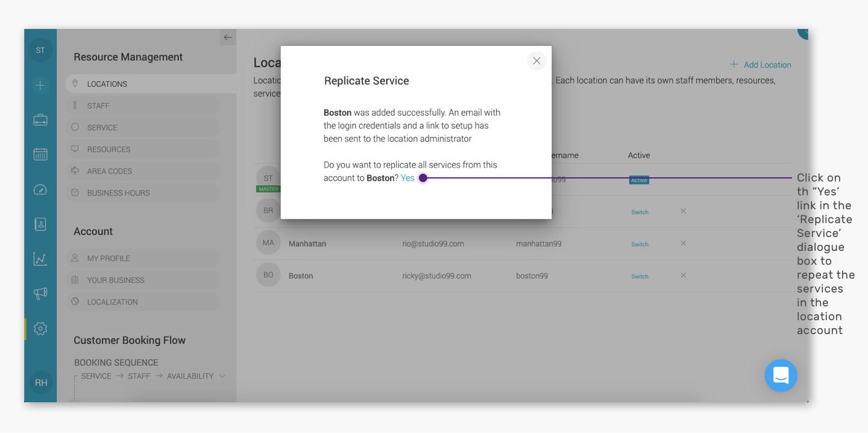
Task: Open the Business Hours menu item
Action: click(x=143, y=193)
